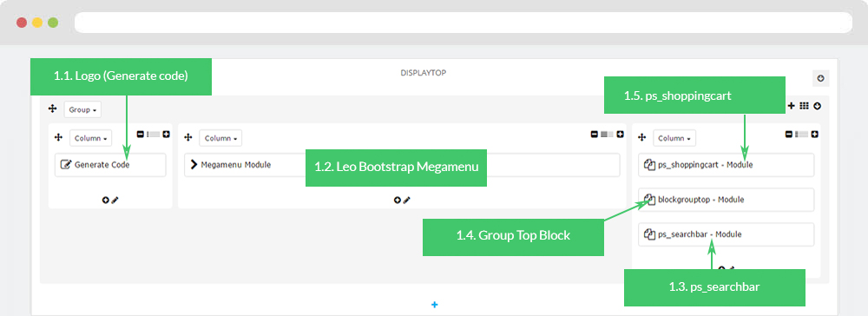Click the plus icon to add a column to the group
868x316 pixels.
(791, 106)
